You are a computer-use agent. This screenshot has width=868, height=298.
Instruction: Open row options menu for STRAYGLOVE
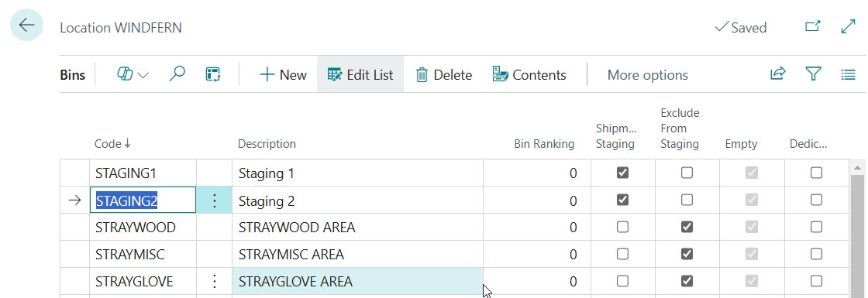[214, 282]
